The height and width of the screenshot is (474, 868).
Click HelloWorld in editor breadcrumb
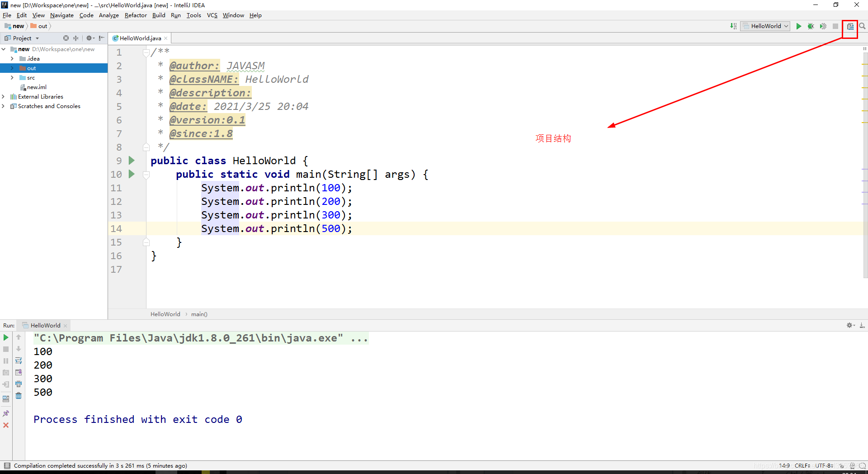coord(165,314)
